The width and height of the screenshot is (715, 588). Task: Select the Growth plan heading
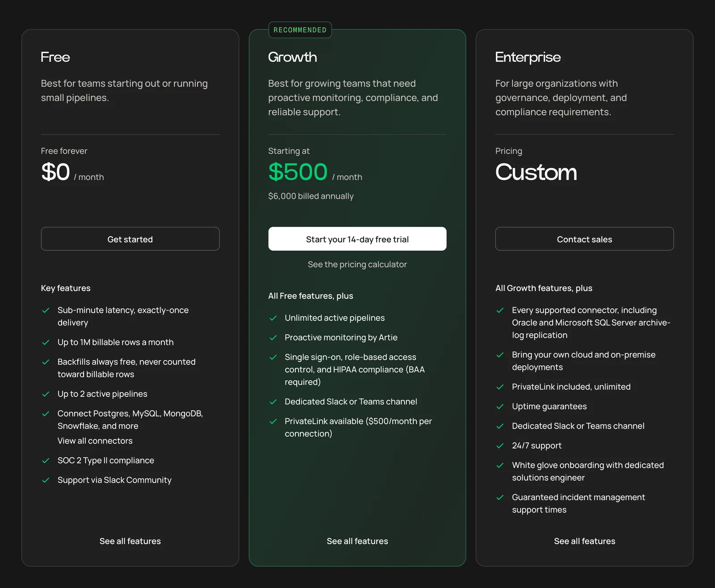(293, 57)
